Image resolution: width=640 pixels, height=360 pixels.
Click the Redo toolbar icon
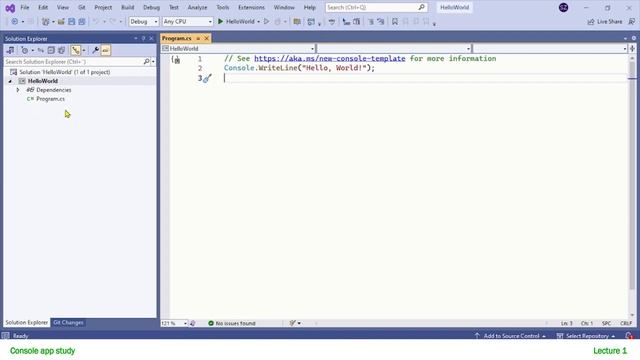(x=113, y=22)
